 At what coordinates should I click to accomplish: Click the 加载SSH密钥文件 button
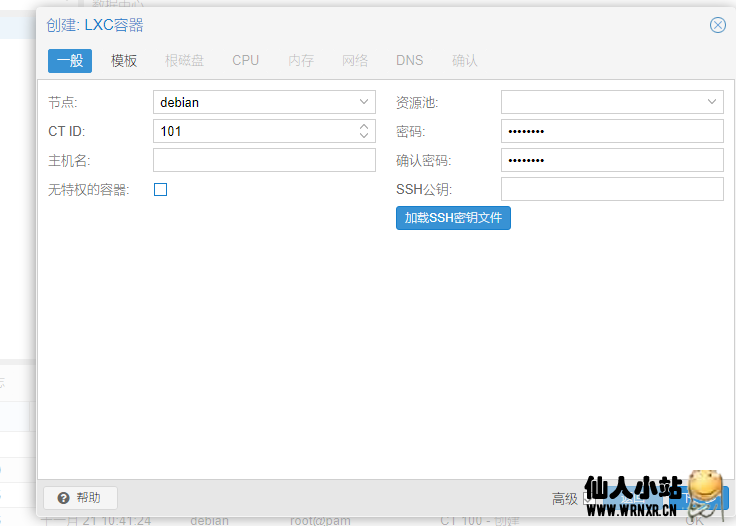pos(453,218)
